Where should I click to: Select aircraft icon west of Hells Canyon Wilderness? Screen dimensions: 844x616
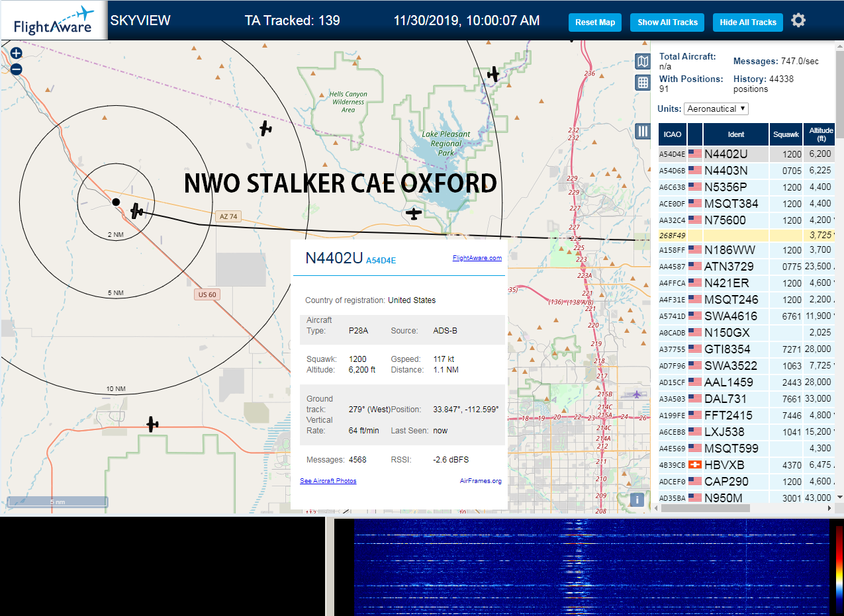click(x=265, y=128)
